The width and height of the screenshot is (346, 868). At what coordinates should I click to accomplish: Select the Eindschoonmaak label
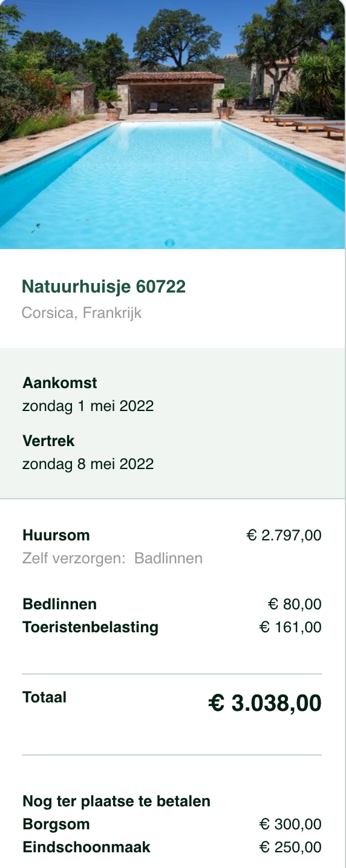click(x=86, y=847)
